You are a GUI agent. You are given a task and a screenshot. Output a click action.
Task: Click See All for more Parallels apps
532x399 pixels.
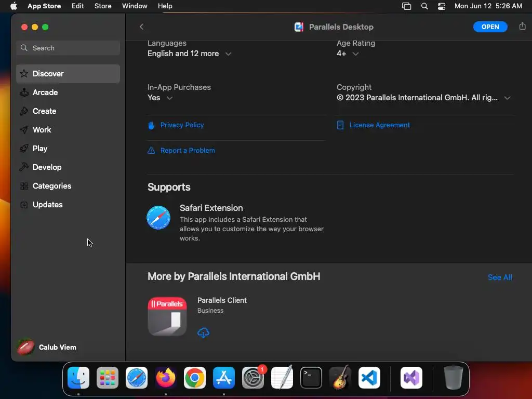tap(500, 277)
